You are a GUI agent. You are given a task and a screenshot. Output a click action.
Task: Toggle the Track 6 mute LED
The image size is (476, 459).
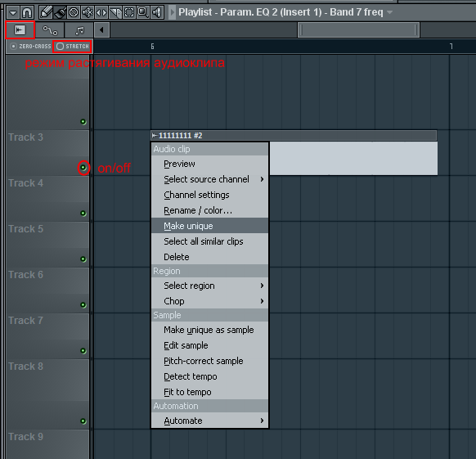(83, 305)
